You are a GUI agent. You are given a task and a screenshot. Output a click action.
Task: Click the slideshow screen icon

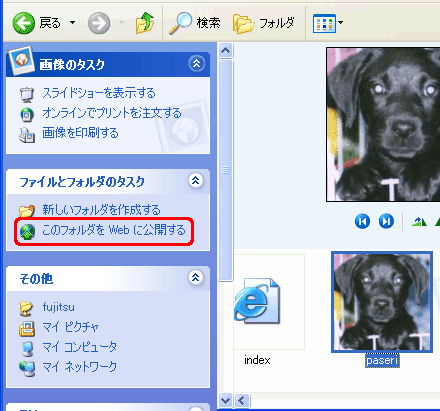coord(27,94)
